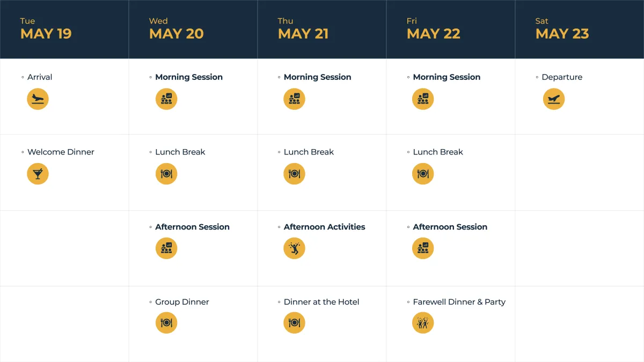The width and height of the screenshot is (644, 362).
Task: Click Thursday's Lunch Break plate icon
Action: (294, 174)
